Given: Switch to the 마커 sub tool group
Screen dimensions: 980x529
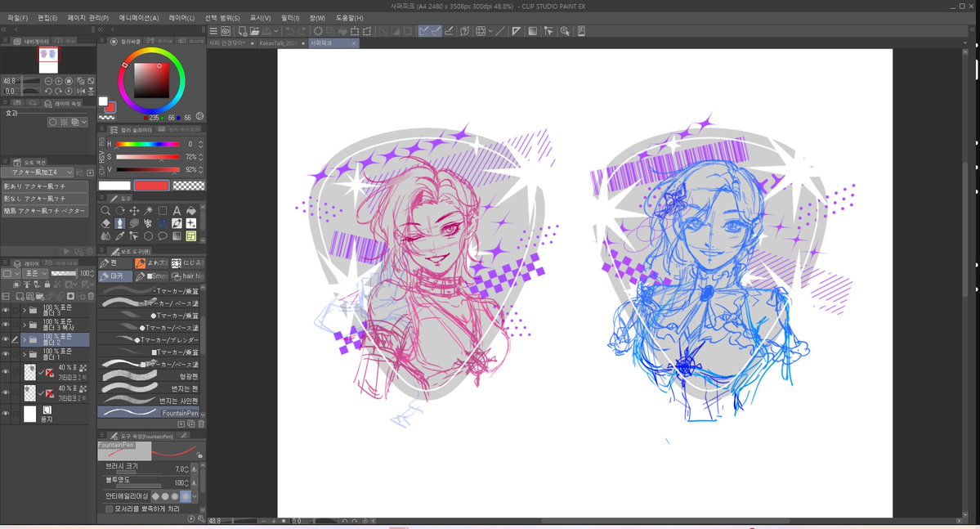Looking at the screenshot, I should coord(115,276).
